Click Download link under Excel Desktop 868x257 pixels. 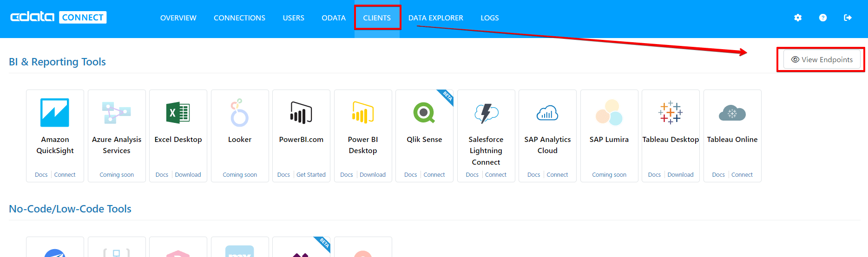pos(188,175)
